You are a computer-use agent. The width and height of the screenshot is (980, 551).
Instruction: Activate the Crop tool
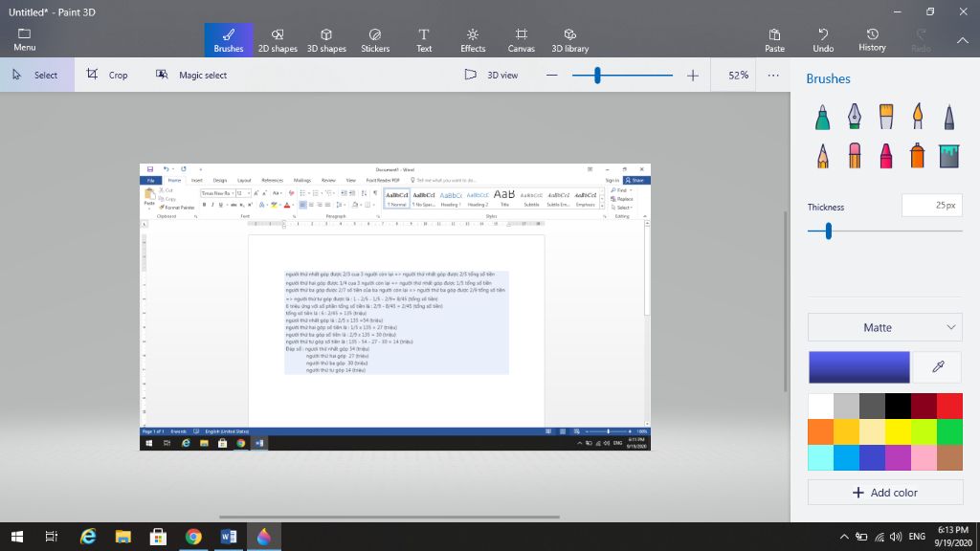click(107, 75)
